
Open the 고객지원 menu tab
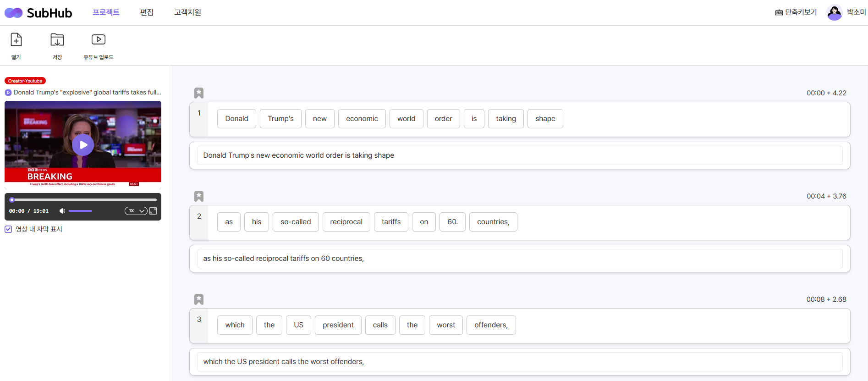pos(187,12)
